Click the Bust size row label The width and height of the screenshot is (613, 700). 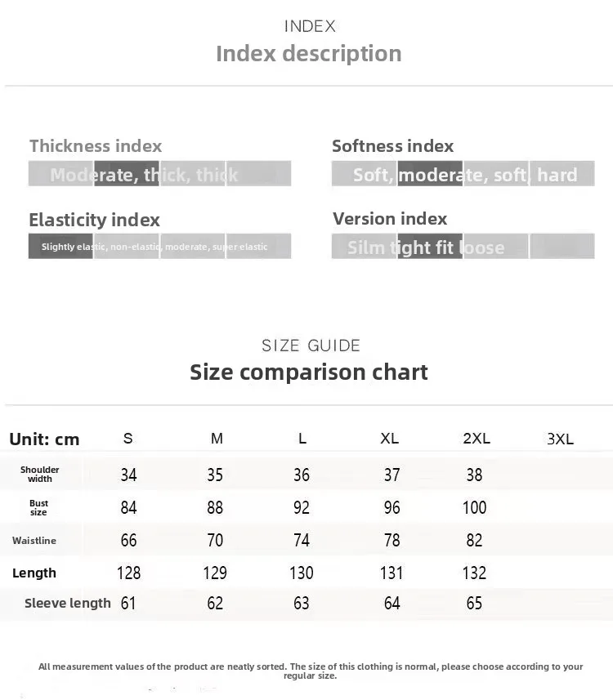(39, 507)
